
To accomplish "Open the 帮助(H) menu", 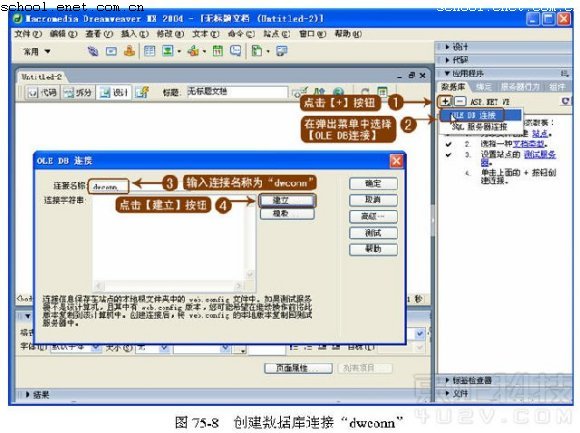I will tap(348, 34).
